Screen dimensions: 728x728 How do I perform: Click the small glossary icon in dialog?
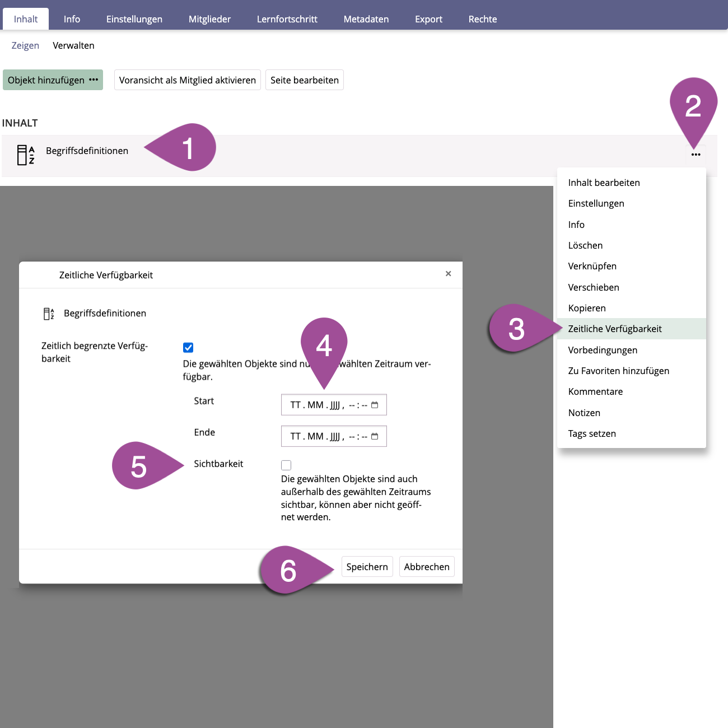pos(49,314)
